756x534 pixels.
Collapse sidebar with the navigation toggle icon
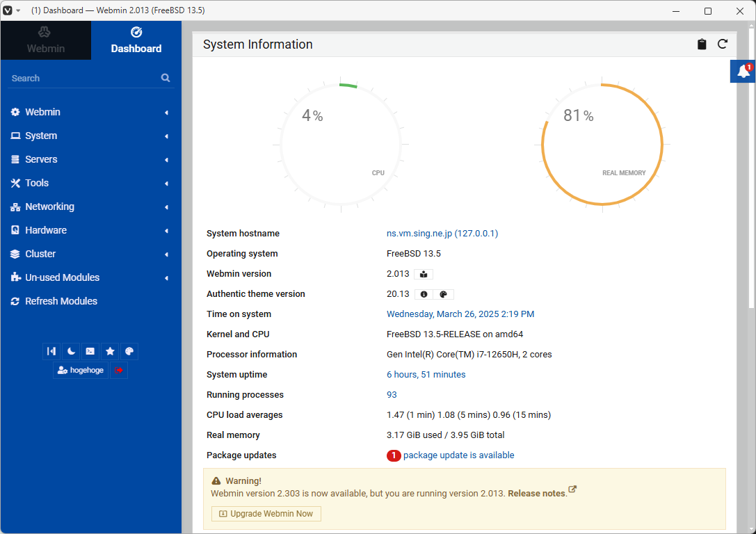click(51, 351)
